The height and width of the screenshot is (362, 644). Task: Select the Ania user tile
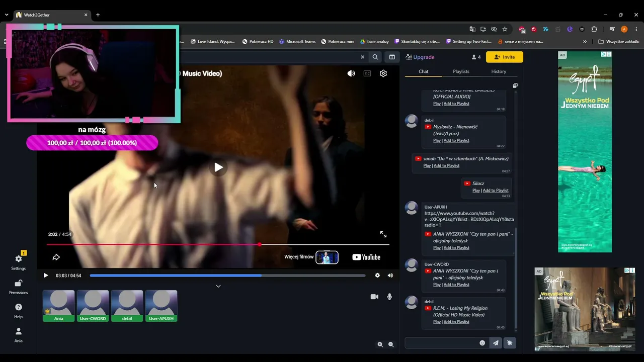(x=59, y=306)
